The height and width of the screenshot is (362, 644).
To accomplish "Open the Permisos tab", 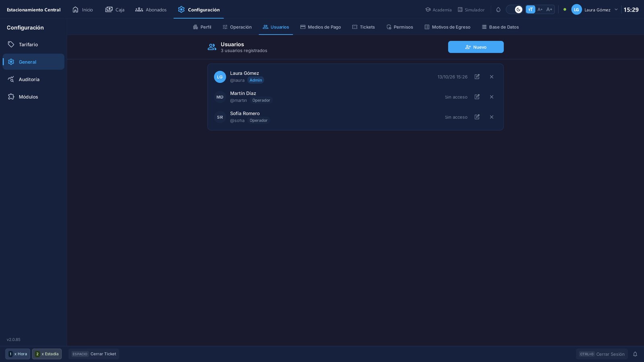I will [400, 27].
